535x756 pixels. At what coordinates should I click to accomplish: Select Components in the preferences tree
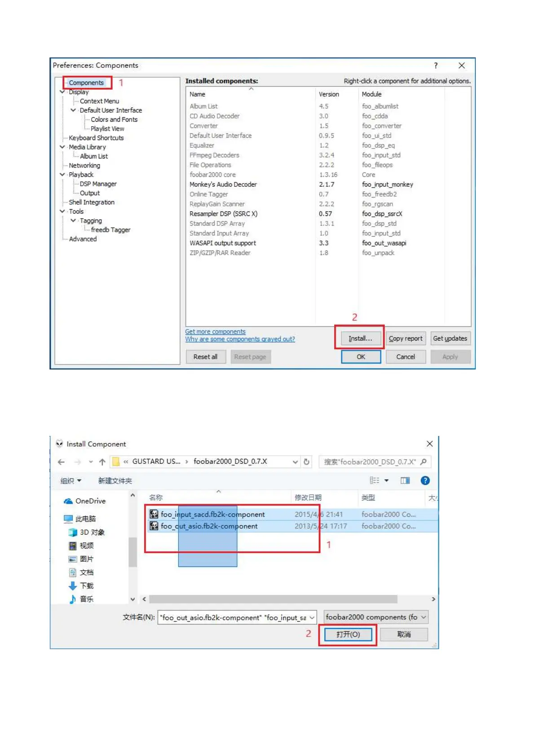86,83
